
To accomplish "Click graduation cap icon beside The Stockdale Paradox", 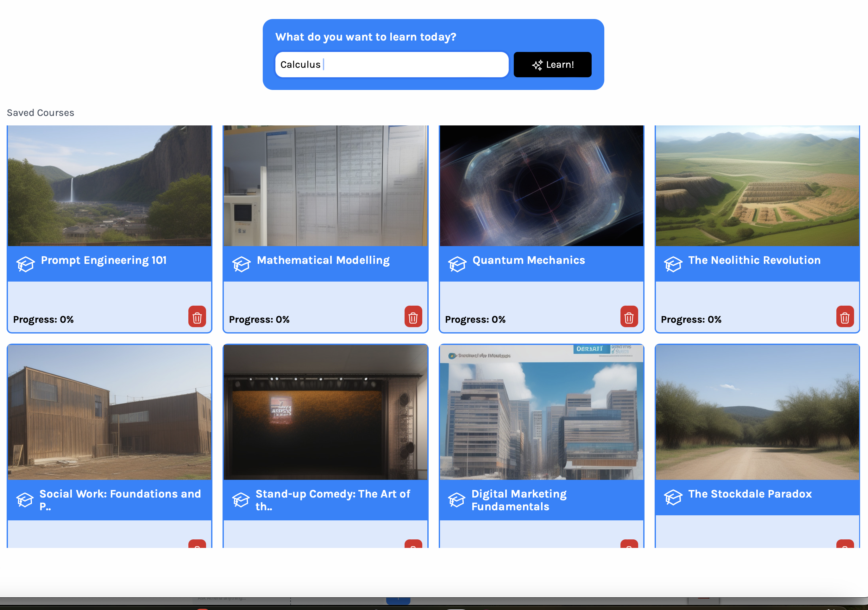I will pyautogui.click(x=673, y=497).
